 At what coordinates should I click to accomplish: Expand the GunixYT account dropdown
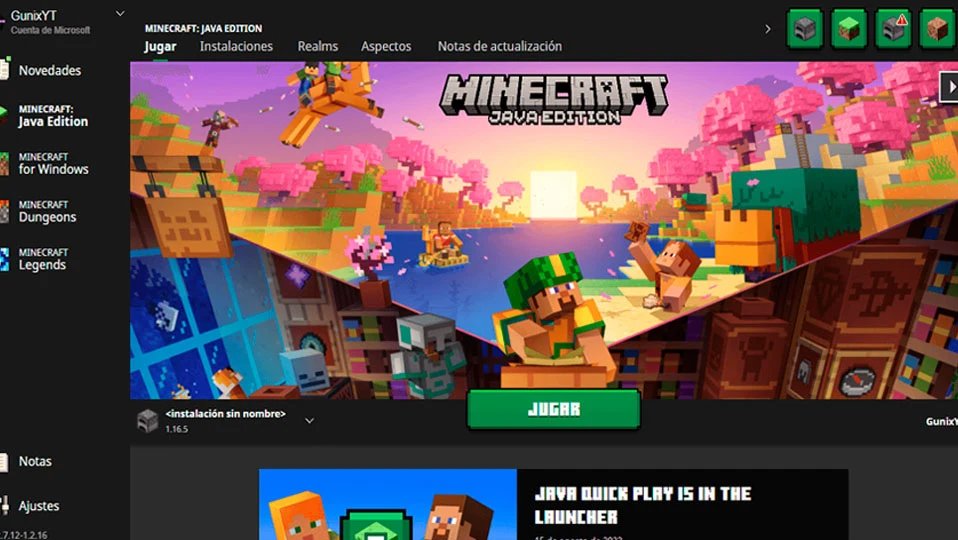pos(120,13)
